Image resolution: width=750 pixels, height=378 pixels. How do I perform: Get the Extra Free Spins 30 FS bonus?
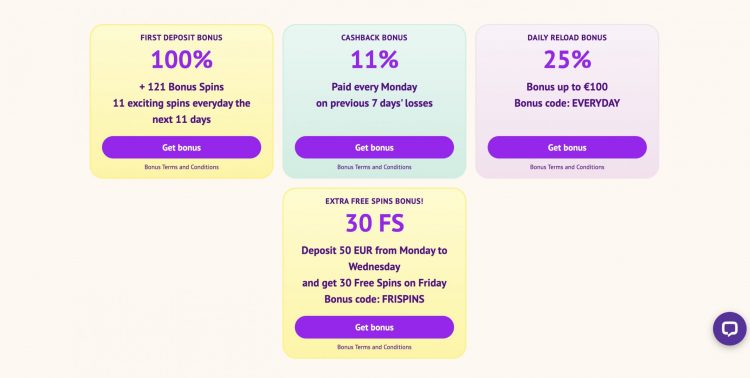point(374,327)
